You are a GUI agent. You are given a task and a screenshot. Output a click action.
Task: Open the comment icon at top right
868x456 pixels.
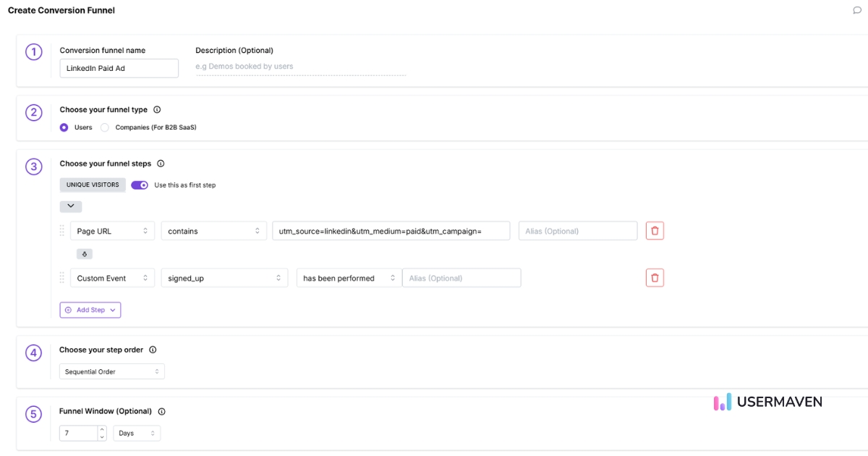pos(857,11)
